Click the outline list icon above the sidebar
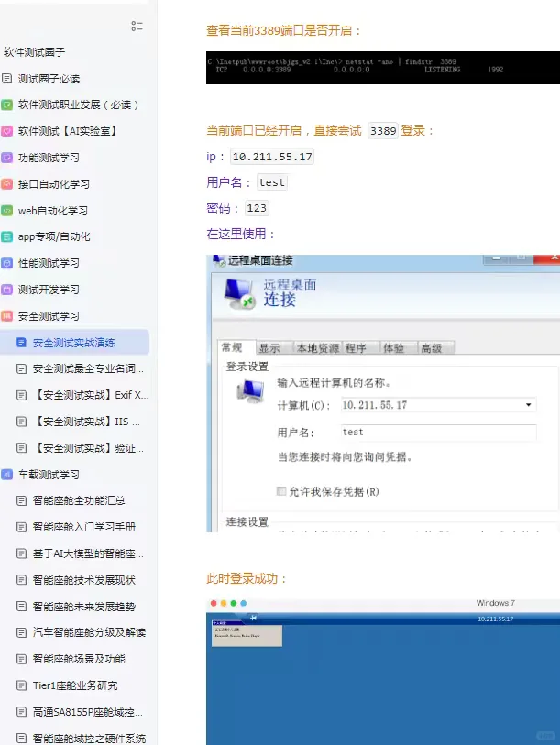560x745 pixels. tap(137, 27)
